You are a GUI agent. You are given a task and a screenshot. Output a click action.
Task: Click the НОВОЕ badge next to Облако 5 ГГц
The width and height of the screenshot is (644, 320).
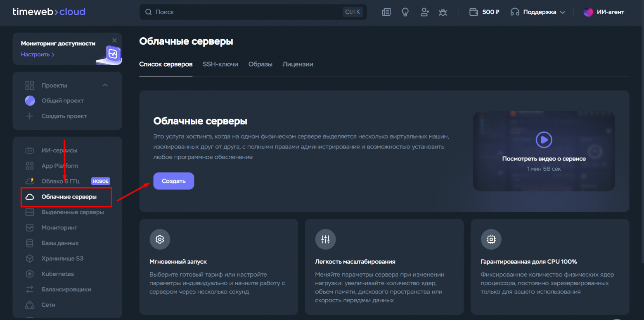[100, 181]
